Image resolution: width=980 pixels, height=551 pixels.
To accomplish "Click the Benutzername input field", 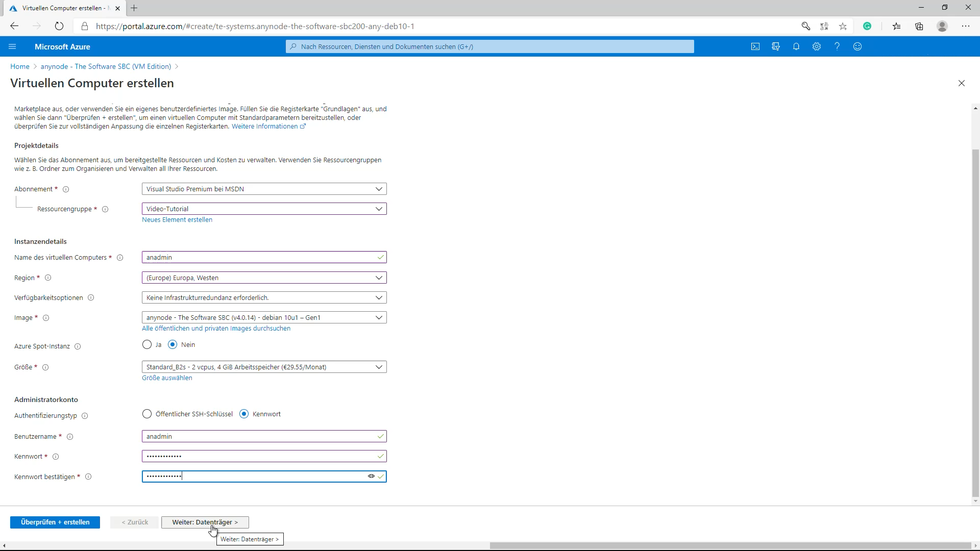I will [264, 437].
